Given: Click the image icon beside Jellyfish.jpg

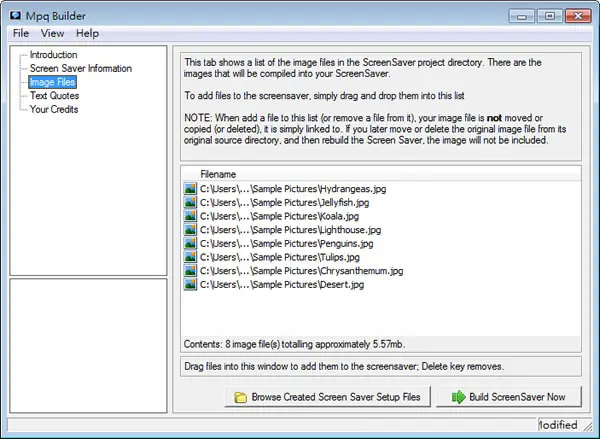Looking at the screenshot, I should [x=190, y=202].
